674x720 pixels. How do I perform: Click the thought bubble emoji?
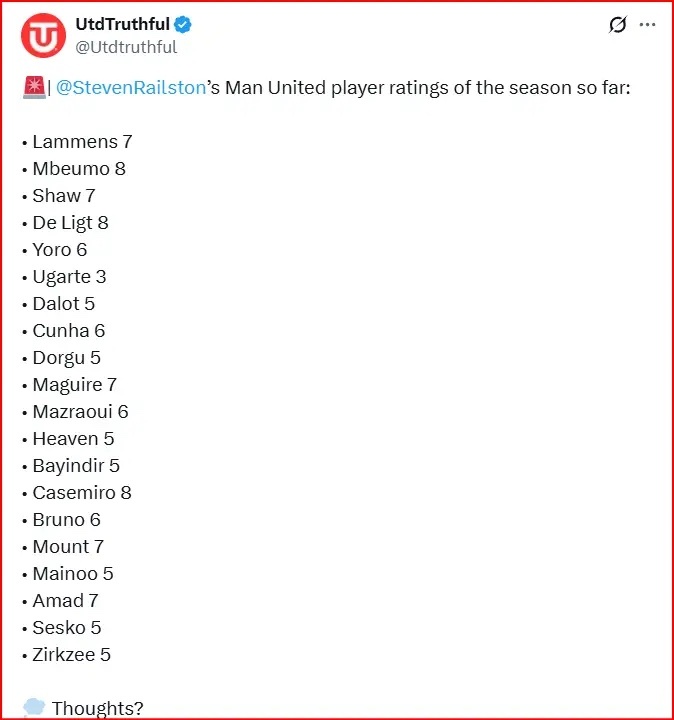click(x=34, y=707)
